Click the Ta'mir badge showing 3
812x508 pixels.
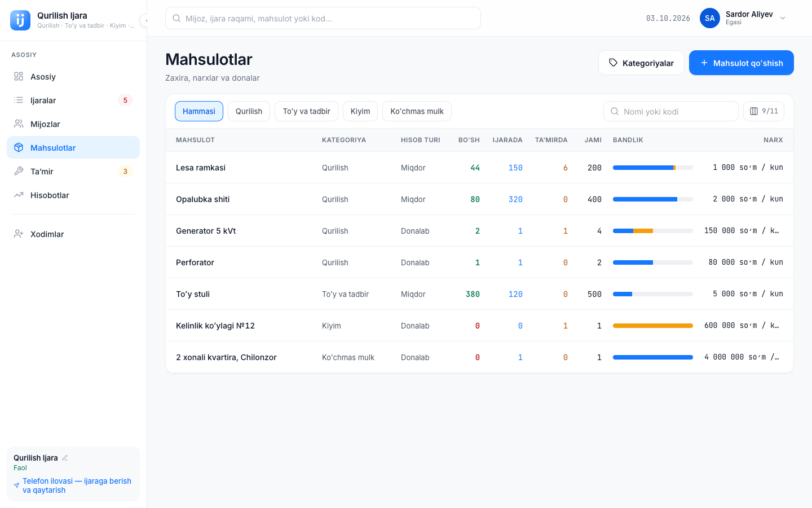pyautogui.click(x=125, y=172)
